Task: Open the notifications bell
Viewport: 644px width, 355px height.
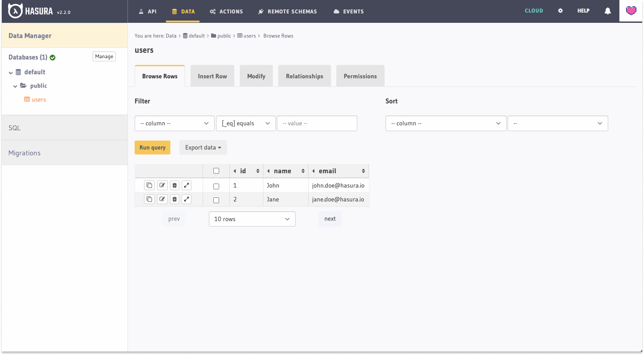Action: pyautogui.click(x=607, y=10)
